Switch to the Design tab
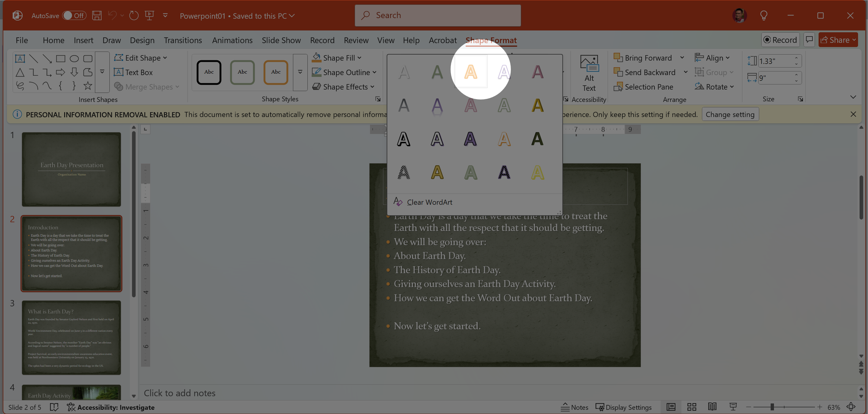868x414 pixels. point(142,40)
